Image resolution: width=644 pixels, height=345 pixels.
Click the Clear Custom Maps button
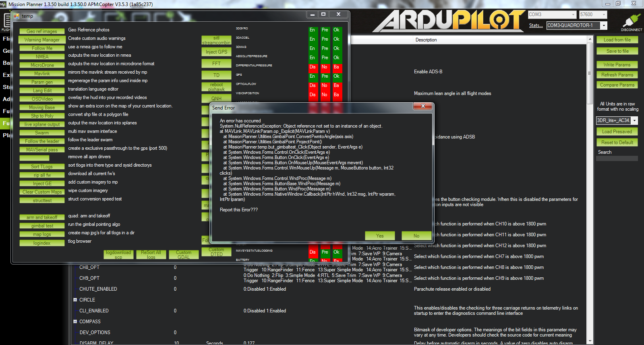[42, 192]
